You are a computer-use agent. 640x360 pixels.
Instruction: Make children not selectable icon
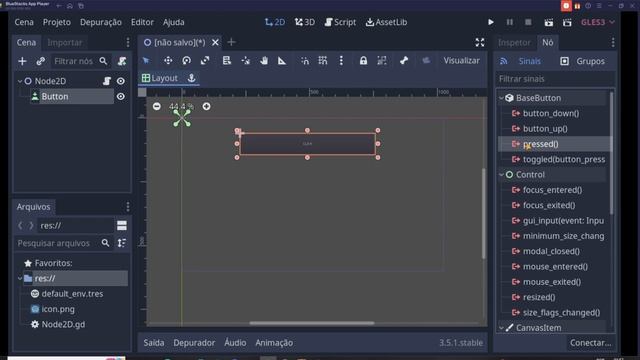point(382,61)
